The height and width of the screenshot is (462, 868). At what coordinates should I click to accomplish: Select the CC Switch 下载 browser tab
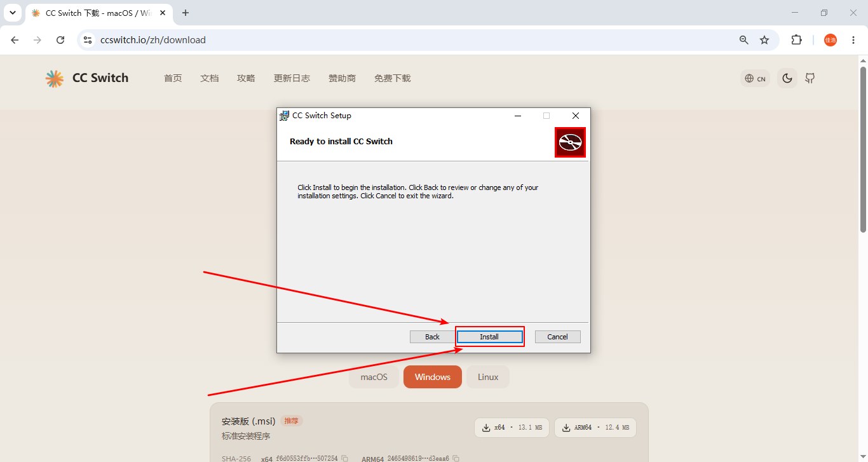(98, 13)
